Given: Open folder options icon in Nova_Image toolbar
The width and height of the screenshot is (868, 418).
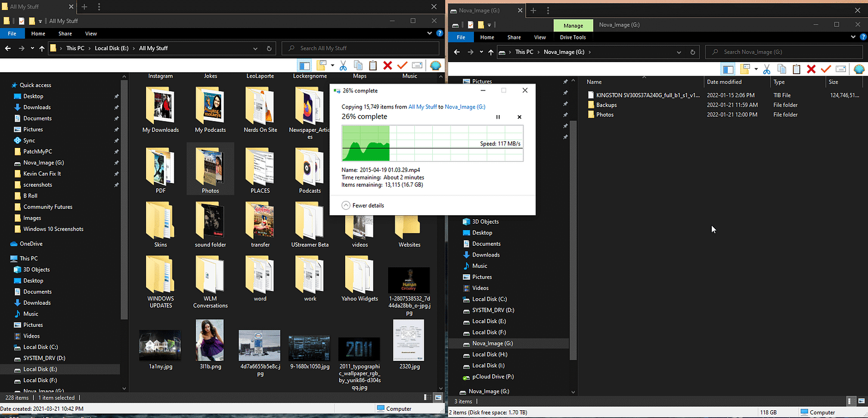Looking at the screenshot, I should pos(746,69).
